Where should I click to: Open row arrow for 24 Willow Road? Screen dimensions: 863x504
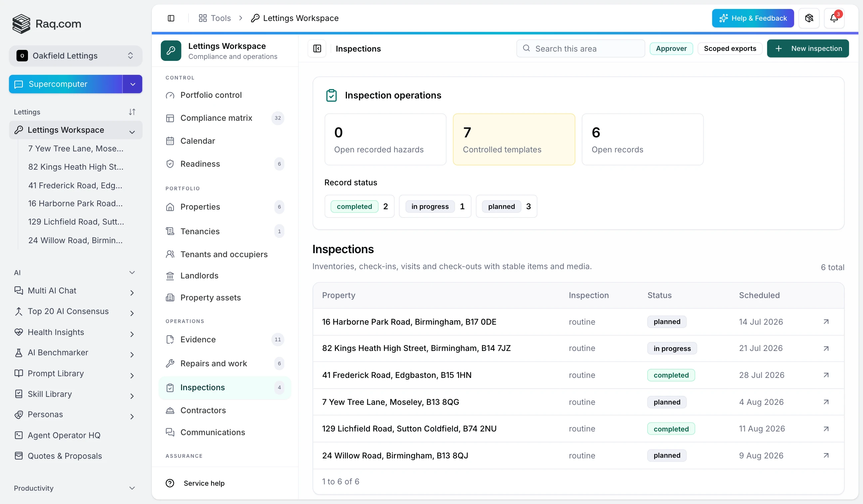point(826,455)
